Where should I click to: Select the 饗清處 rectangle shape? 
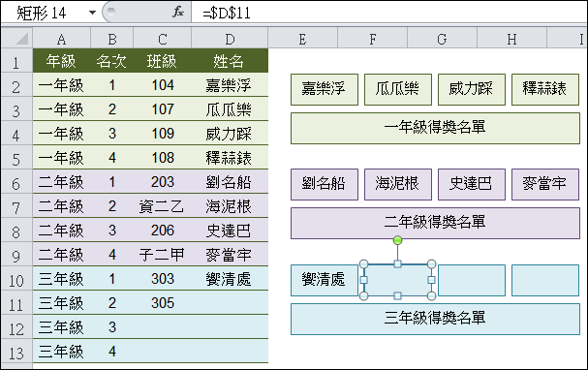coord(325,280)
